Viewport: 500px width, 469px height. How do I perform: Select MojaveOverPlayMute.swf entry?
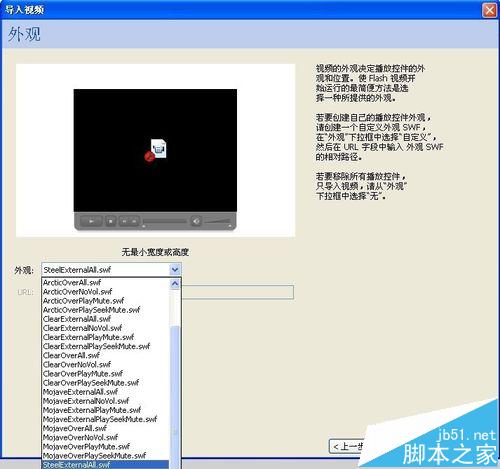105,446
